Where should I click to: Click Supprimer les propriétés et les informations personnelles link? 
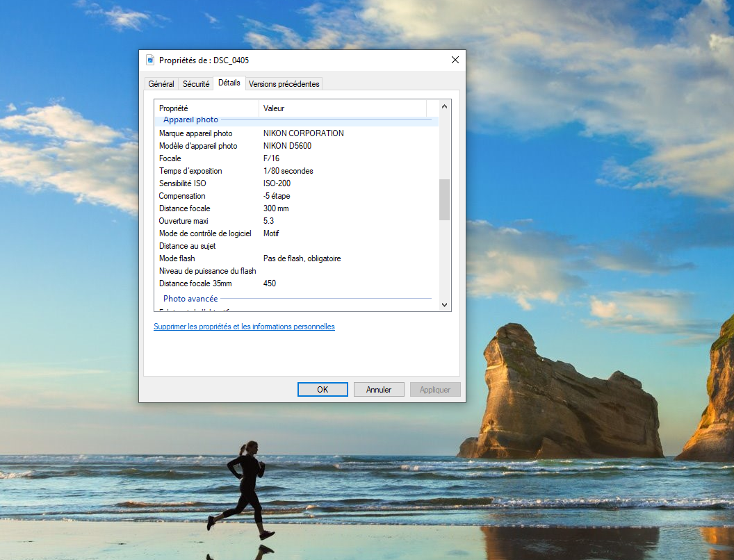click(x=244, y=327)
